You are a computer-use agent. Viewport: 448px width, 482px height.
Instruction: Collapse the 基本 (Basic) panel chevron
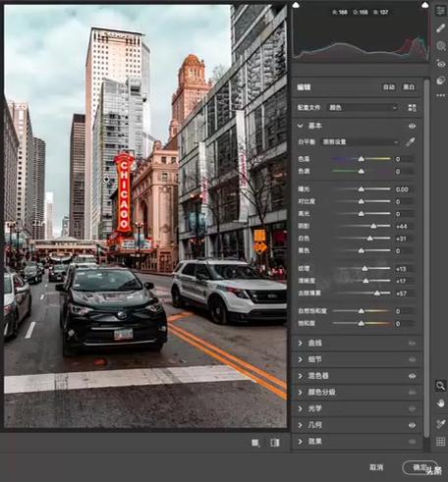pyautogui.click(x=300, y=126)
